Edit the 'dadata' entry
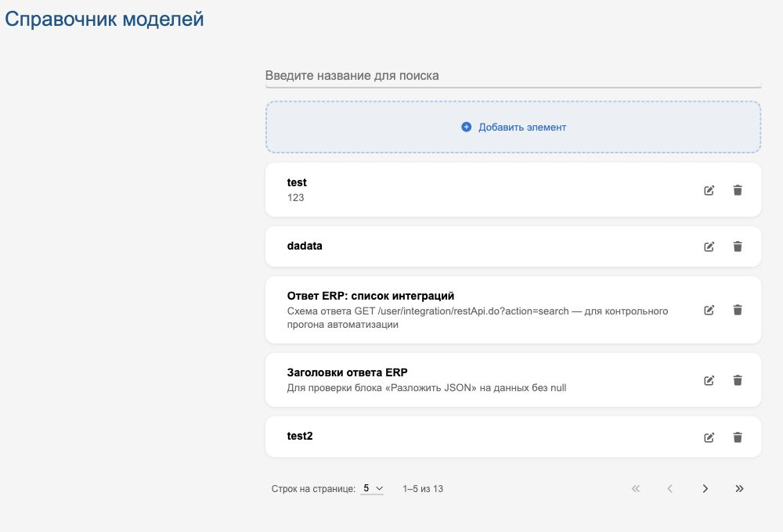This screenshot has height=532, width=783. point(709,246)
